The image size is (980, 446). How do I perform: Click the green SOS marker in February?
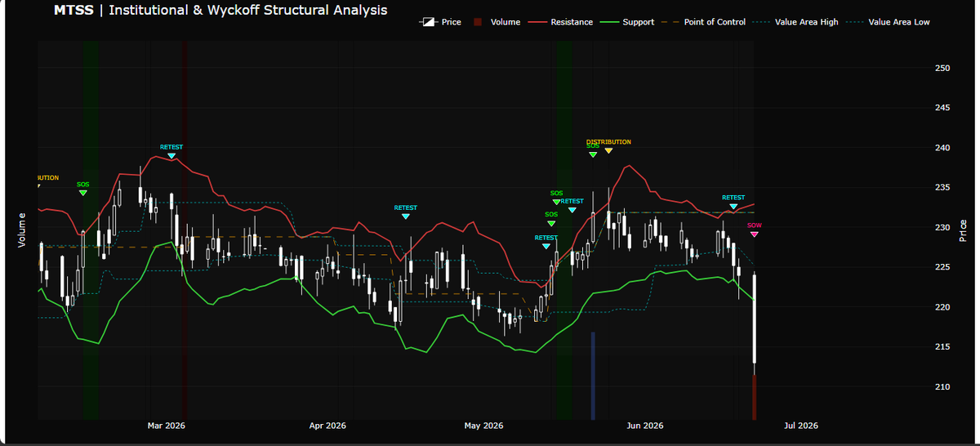(83, 193)
